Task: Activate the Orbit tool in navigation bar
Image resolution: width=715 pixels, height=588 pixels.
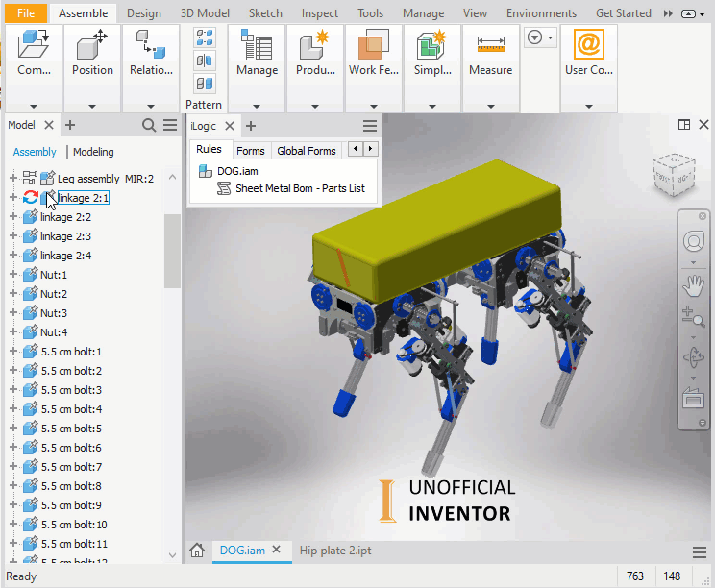Action: 693,357
